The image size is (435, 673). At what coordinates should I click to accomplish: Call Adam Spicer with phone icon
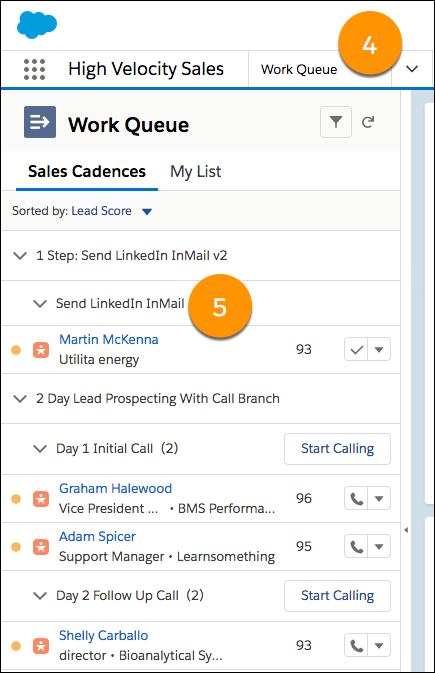point(356,547)
